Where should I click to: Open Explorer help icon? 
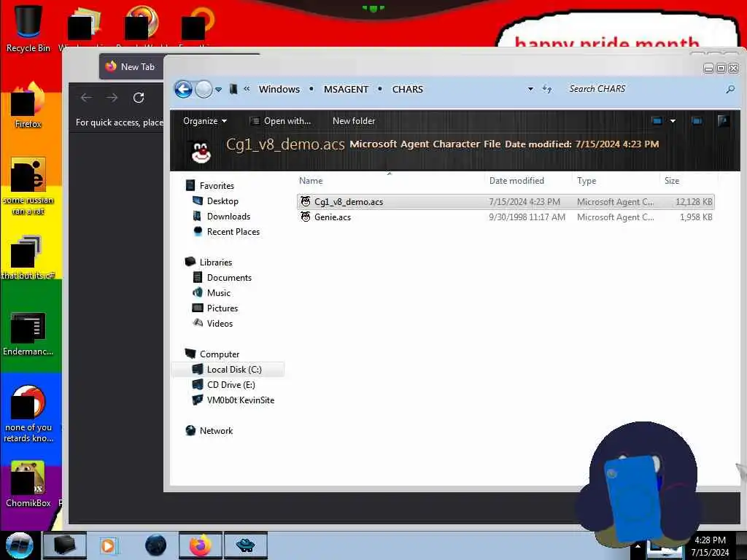[723, 121]
